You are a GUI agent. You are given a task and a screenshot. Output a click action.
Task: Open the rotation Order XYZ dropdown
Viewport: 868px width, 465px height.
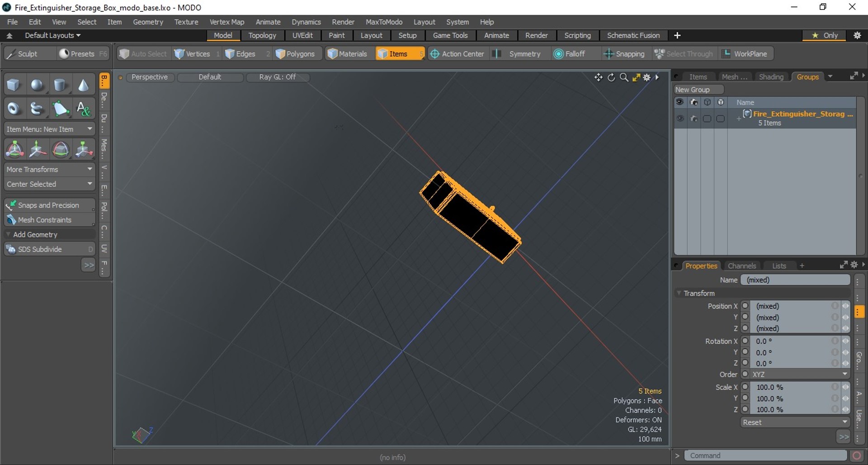800,375
